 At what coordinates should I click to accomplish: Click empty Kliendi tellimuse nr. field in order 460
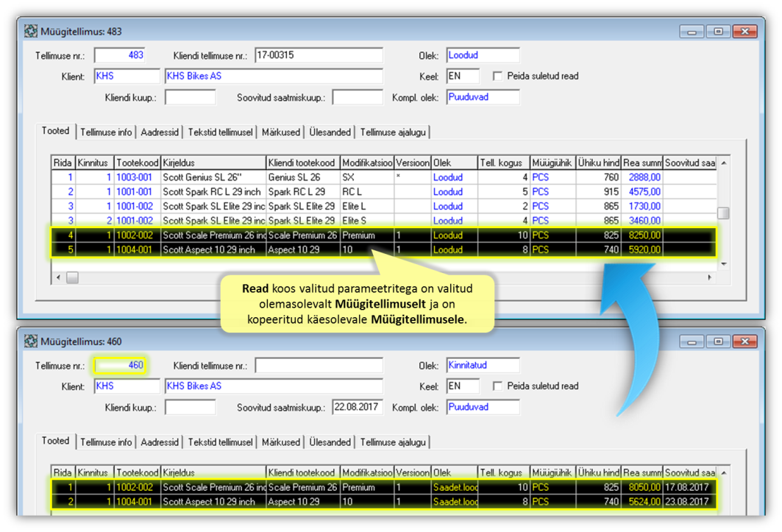point(319,365)
